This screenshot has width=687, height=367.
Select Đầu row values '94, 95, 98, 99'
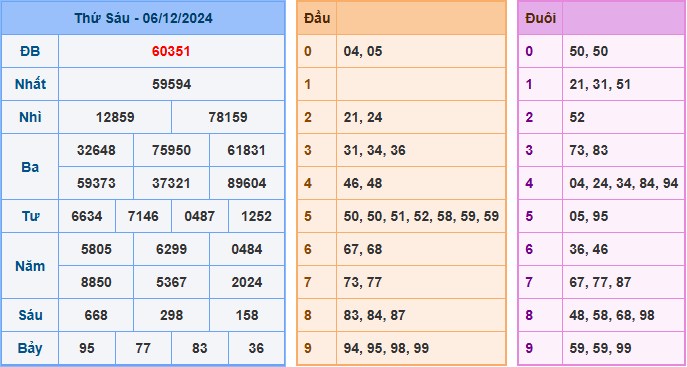[386, 349]
